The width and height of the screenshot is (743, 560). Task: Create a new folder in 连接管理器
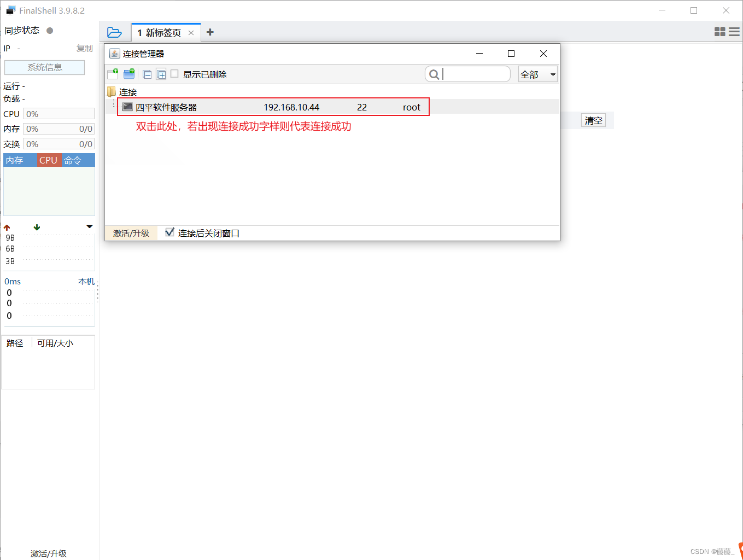[129, 74]
